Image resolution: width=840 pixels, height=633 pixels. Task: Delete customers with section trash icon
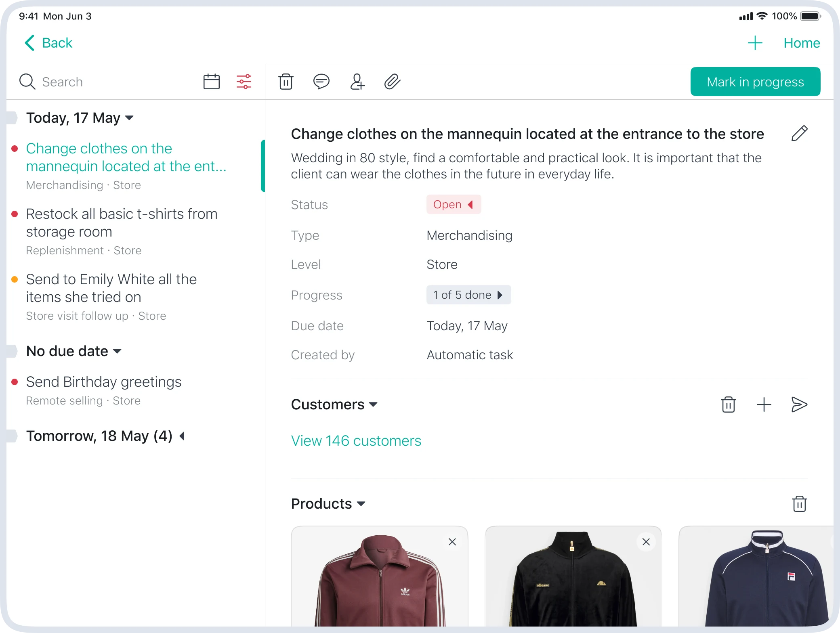(x=729, y=405)
